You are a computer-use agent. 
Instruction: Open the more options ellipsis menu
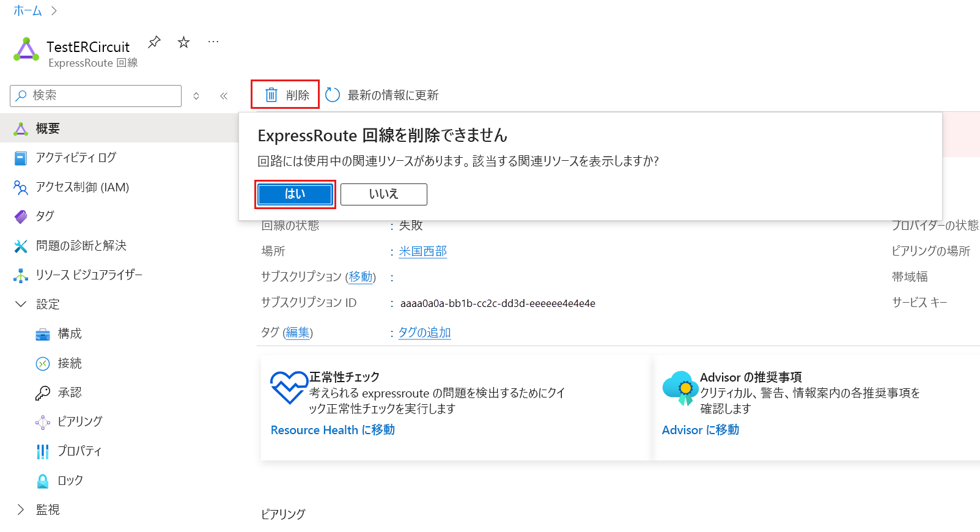point(213,42)
